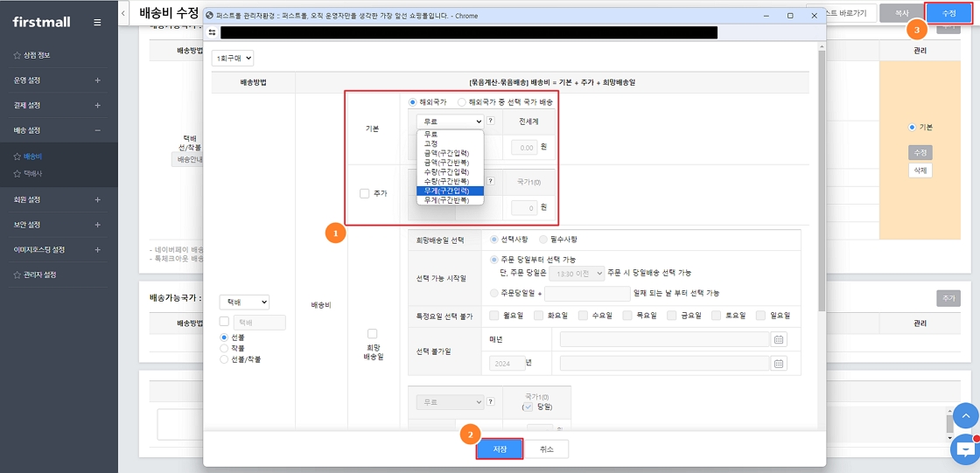This screenshot has height=473, width=980.
Task: Open the 배송비 sidebar menu item
Action: (x=33, y=157)
